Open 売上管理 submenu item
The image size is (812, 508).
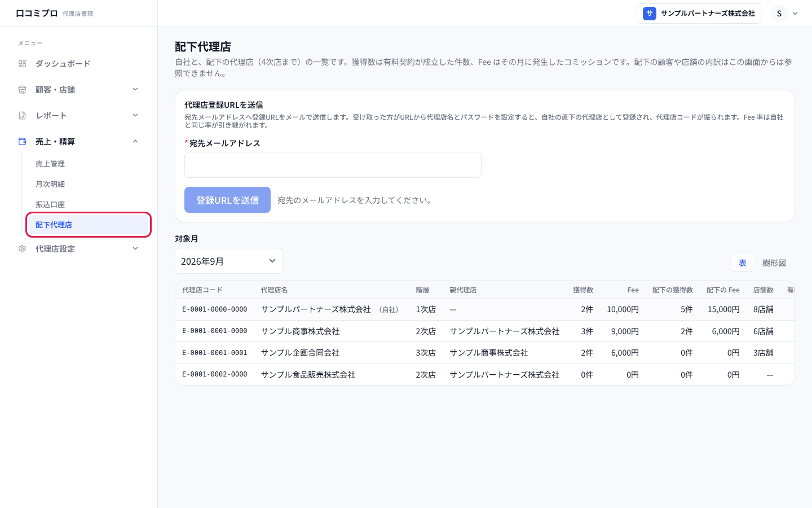(x=87, y=164)
